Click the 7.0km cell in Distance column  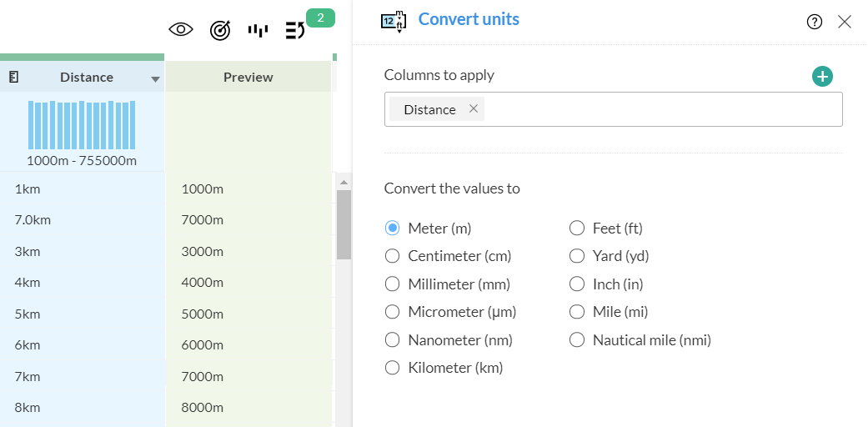pos(33,220)
